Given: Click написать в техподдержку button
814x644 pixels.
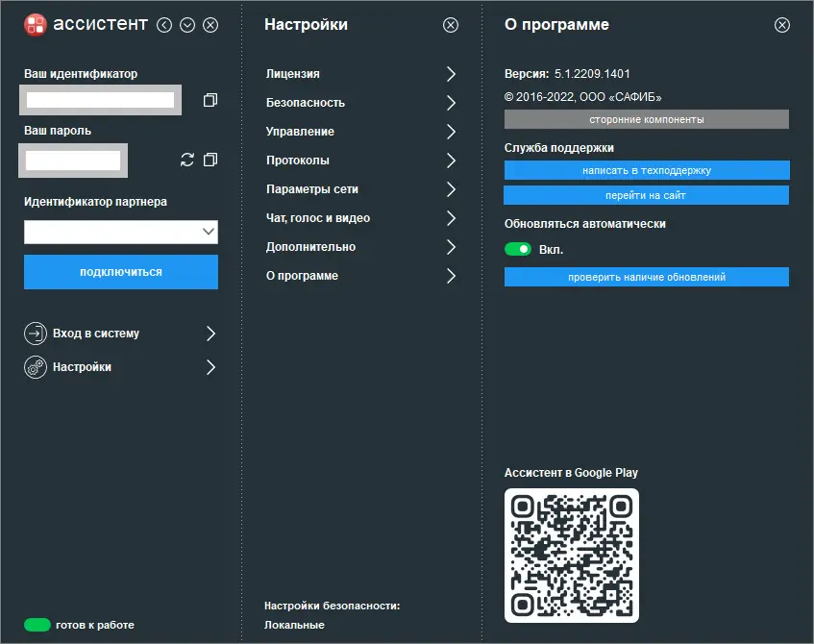Looking at the screenshot, I should click(x=646, y=170).
